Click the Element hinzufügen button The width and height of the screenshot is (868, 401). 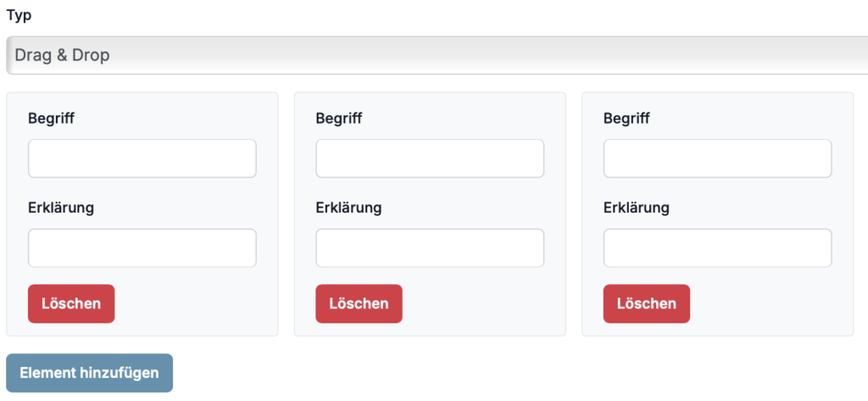[x=89, y=373]
